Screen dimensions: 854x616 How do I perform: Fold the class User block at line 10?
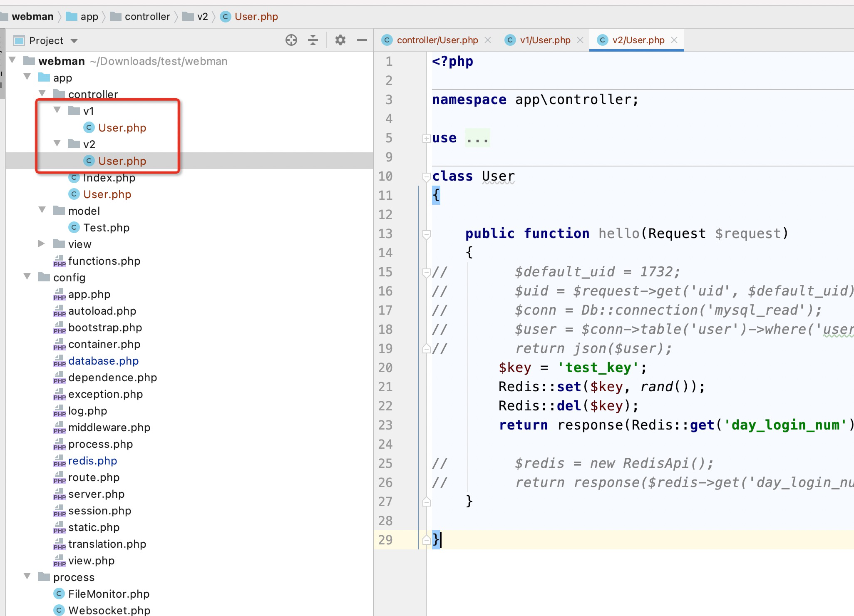click(426, 177)
